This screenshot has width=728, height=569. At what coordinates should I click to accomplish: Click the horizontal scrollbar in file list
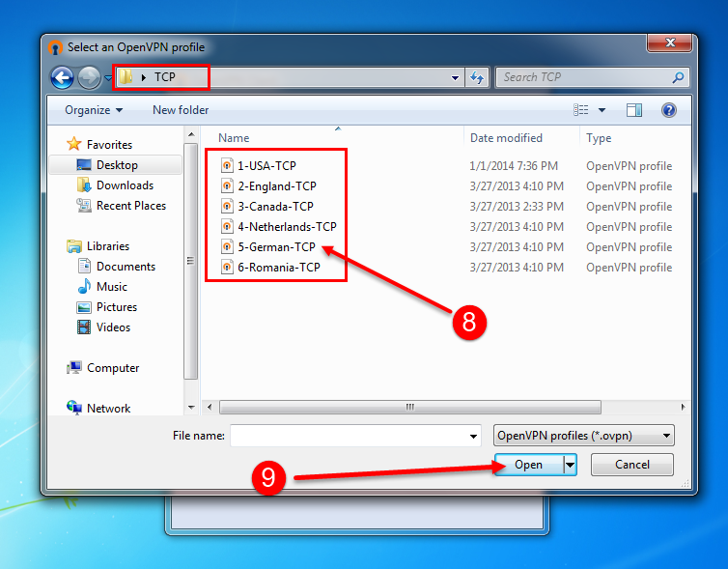[409, 407]
